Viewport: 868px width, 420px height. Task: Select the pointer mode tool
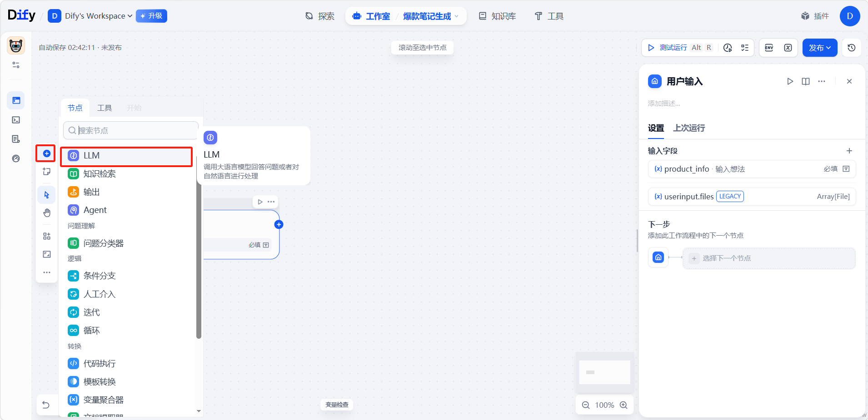tap(46, 195)
